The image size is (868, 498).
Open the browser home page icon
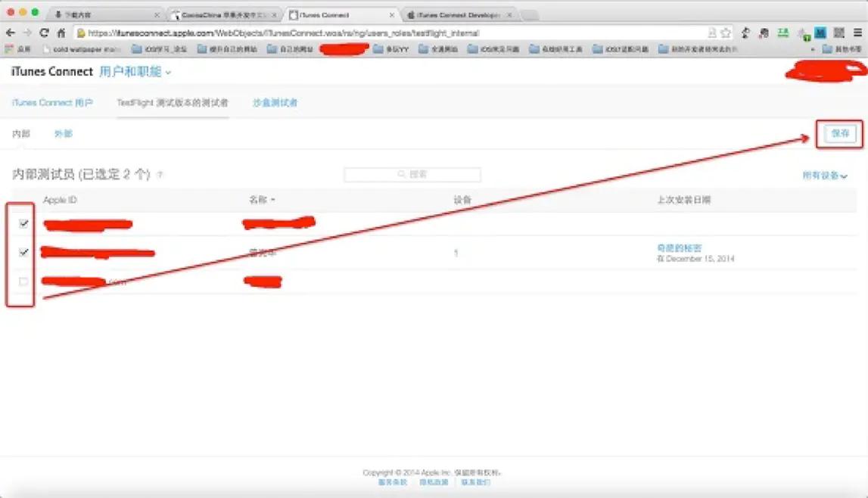pyautogui.click(x=61, y=33)
